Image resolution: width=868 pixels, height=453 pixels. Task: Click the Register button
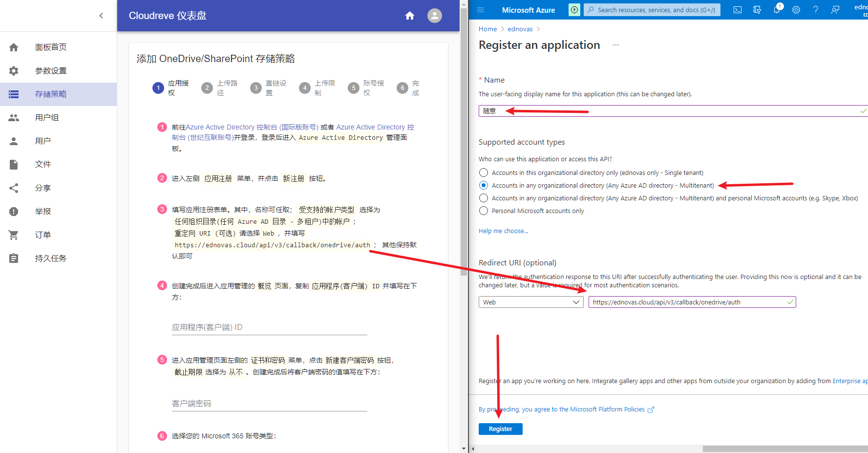(500, 429)
